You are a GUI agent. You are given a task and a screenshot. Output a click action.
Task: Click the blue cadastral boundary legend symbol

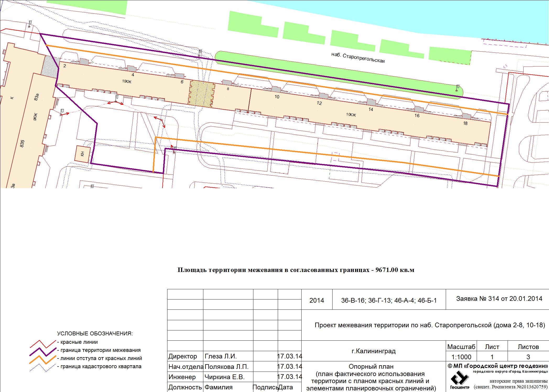point(43,368)
